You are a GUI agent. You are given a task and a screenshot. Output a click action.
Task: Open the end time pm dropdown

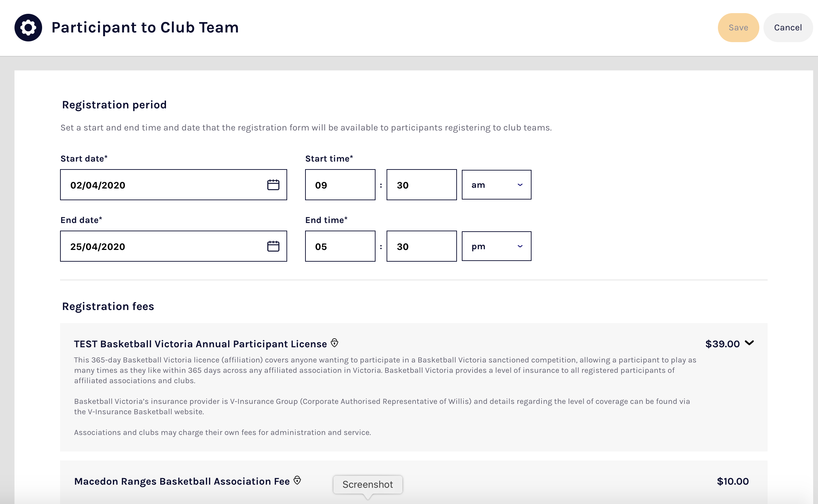point(496,246)
